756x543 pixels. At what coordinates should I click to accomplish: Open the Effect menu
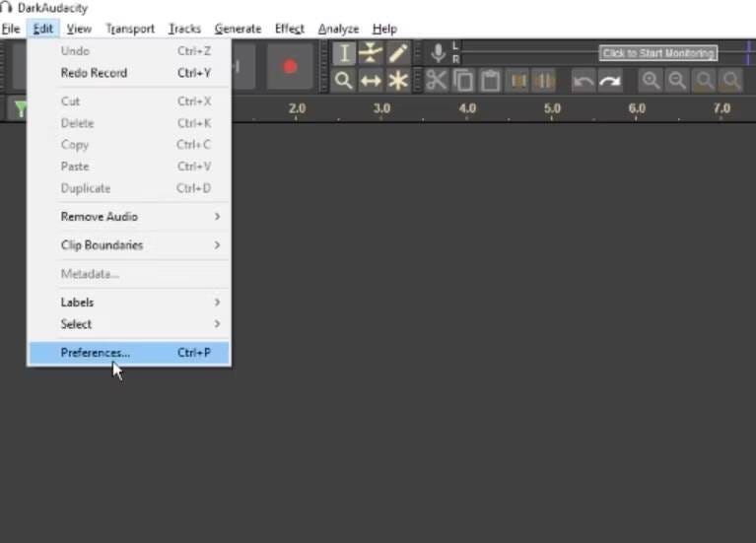(x=289, y=29)
